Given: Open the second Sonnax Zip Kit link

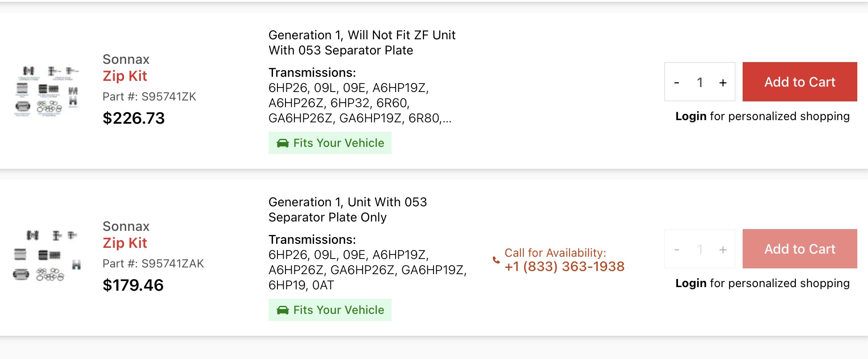Looking at the screenshot, I should click(125, 243).
